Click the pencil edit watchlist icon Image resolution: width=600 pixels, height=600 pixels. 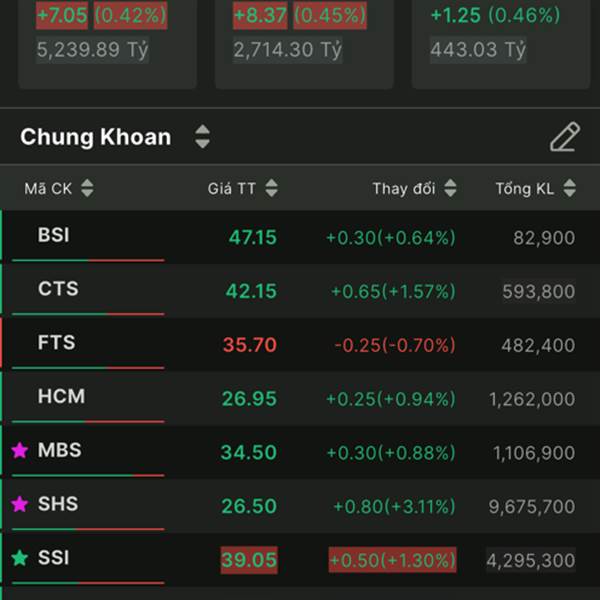pos(564,137)
